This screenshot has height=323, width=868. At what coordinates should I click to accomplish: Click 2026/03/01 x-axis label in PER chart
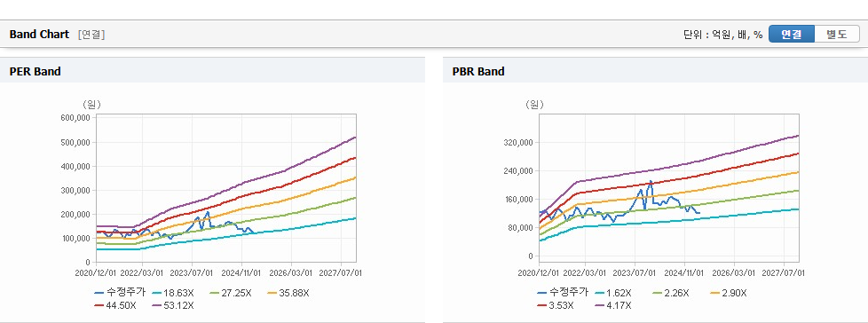(292, 273)
